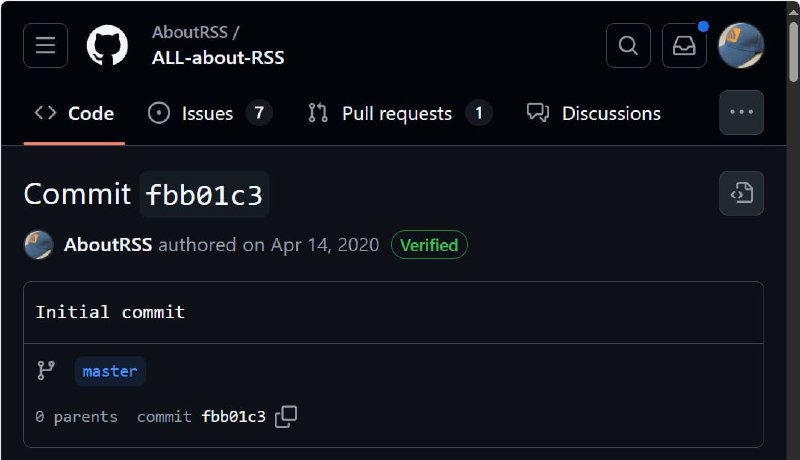Screen dimensions: 800x460
Task: Open the notifications inbox icon
Action: [684, 46]
